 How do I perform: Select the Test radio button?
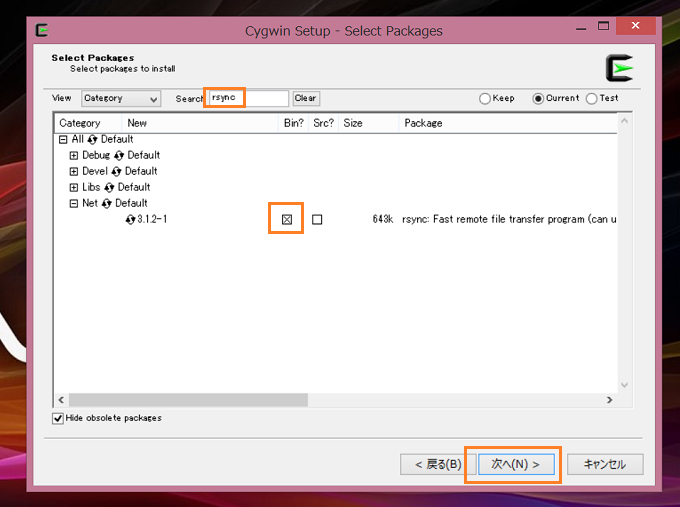592,99
